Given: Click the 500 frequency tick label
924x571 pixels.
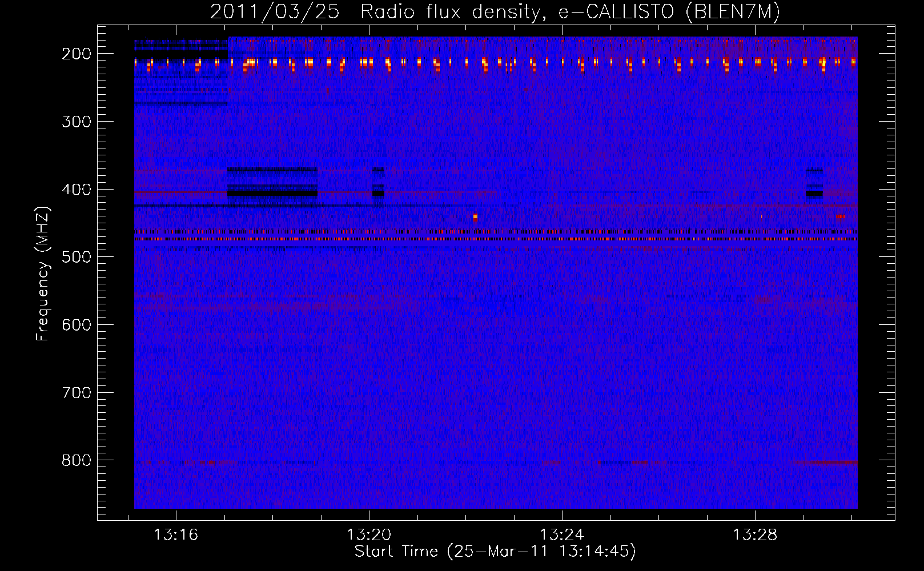Looking at the screenshot, I should pos(77,258).
